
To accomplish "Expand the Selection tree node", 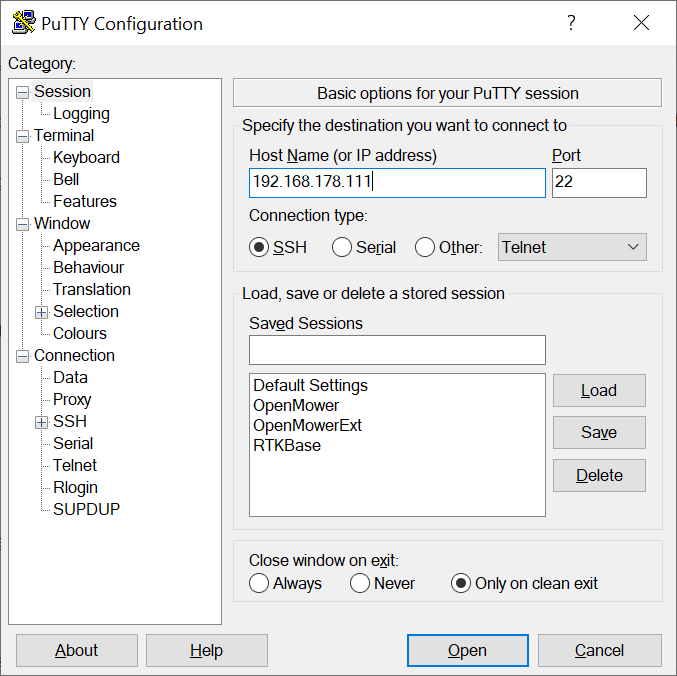I will pos(42,312).
